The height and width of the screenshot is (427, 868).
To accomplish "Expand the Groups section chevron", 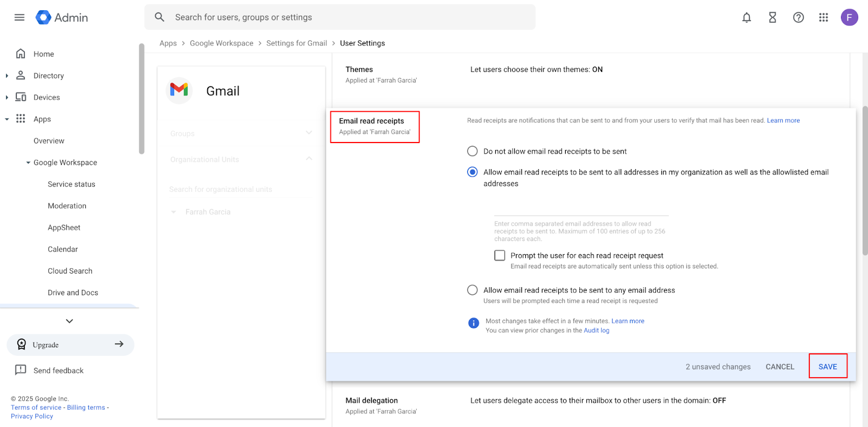I will pos(309,133).
